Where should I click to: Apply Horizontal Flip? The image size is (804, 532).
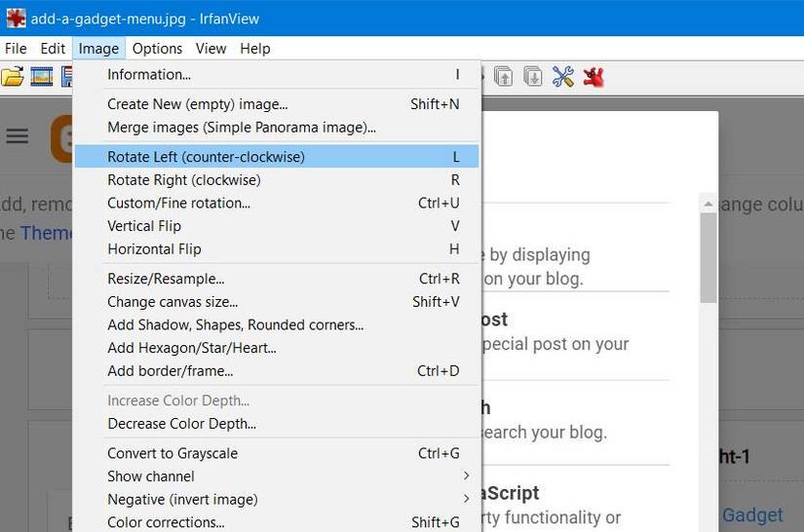pyautogui.click(x=277, y=249)
